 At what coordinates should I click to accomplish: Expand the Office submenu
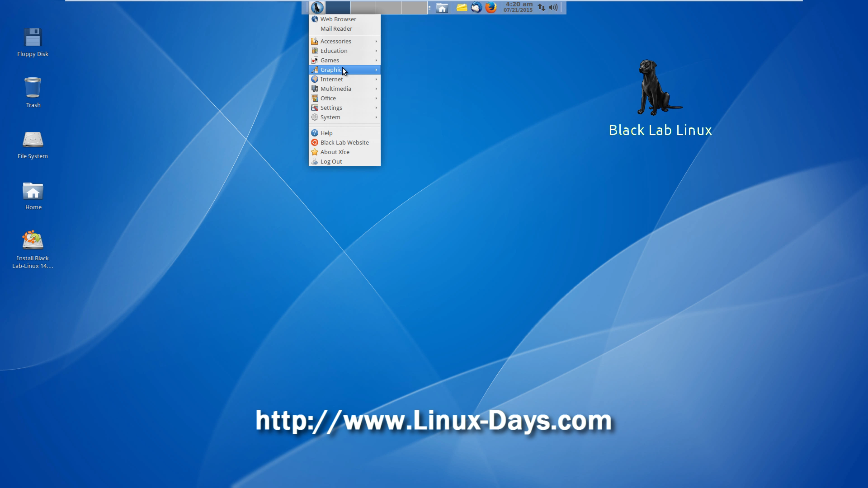click(344, 98)
